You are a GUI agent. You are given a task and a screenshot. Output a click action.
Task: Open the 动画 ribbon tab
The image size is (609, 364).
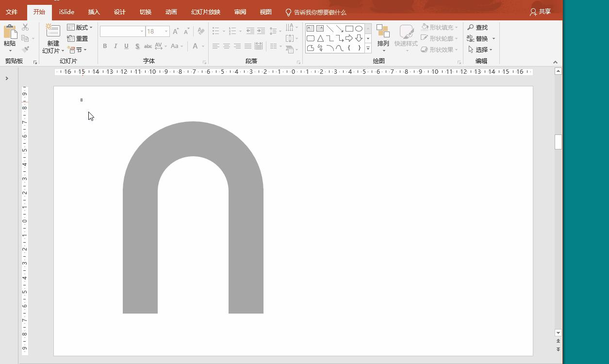coord(171,12)
